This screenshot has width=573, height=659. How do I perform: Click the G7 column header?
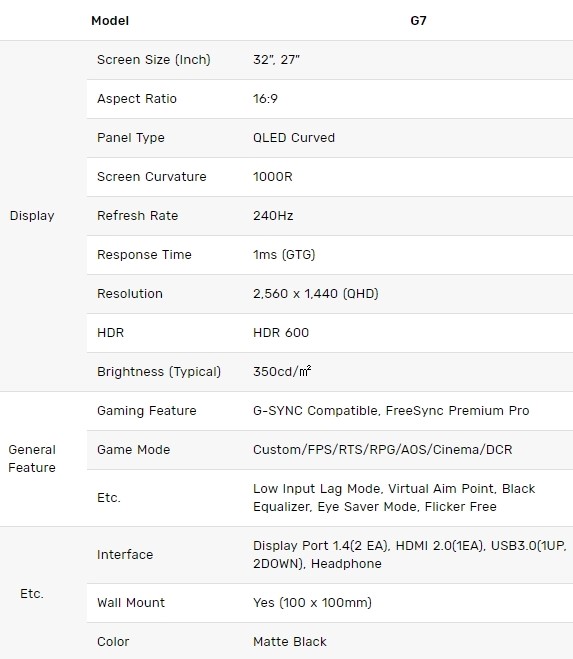click(418, 21)
